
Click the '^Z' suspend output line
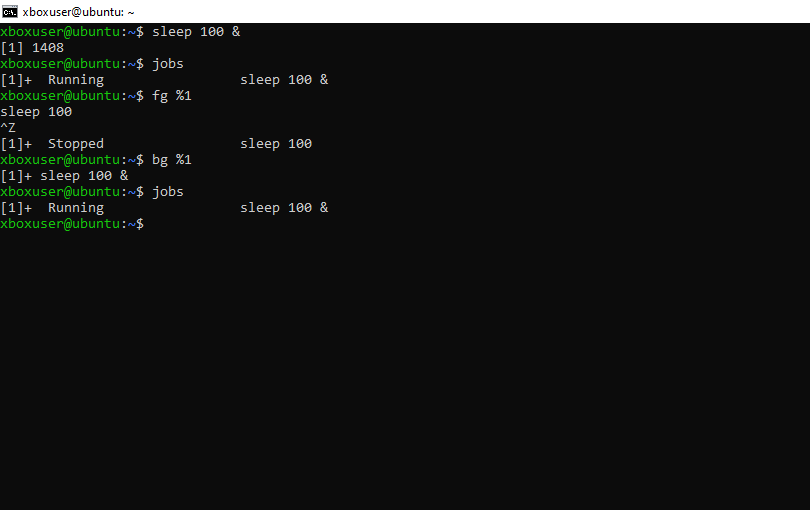coord(8,128)
